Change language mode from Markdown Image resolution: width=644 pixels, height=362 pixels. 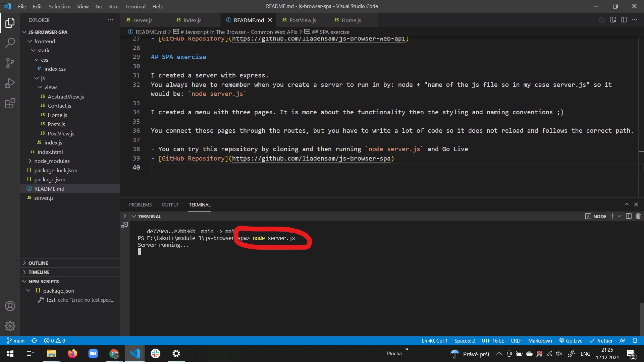pyautogui.click(x=540, y=341)
